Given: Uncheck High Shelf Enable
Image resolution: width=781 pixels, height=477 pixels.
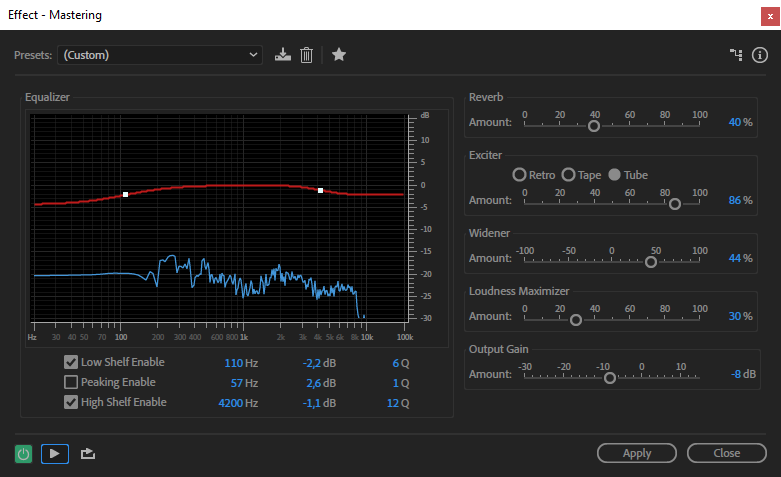Looking at the screenshot, I should 71,402.
